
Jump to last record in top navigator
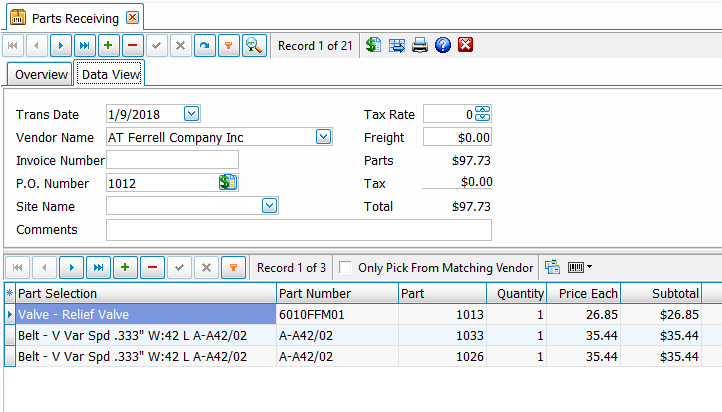click(85, 46)
